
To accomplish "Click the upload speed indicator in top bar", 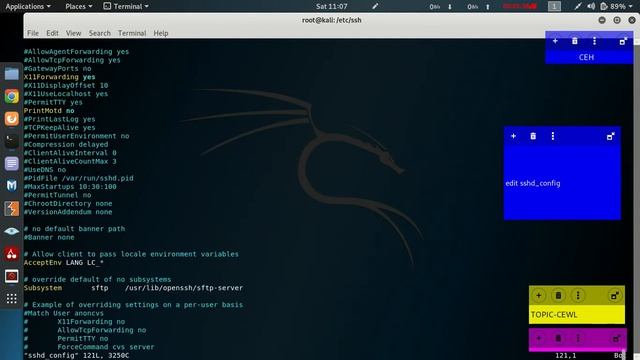I will [x=478, y=6].
